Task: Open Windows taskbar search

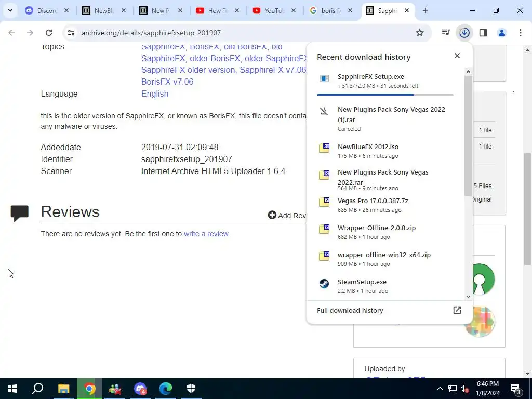Action: [37, 389]
